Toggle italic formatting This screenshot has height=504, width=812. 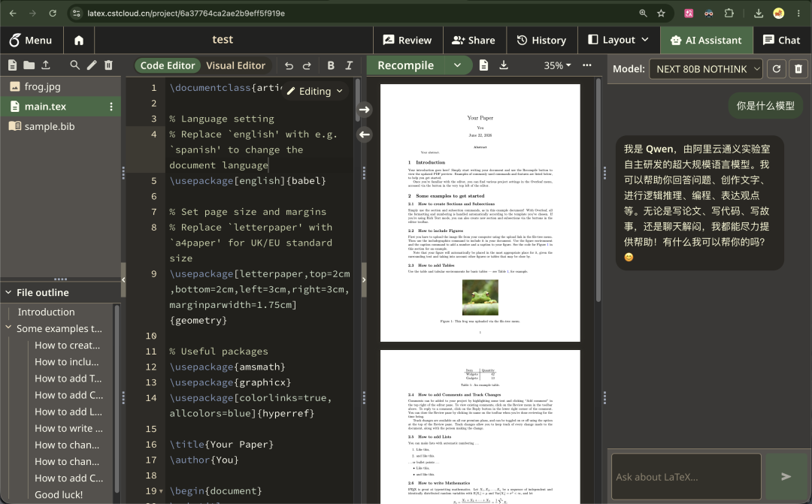click(x=349, y=65)
